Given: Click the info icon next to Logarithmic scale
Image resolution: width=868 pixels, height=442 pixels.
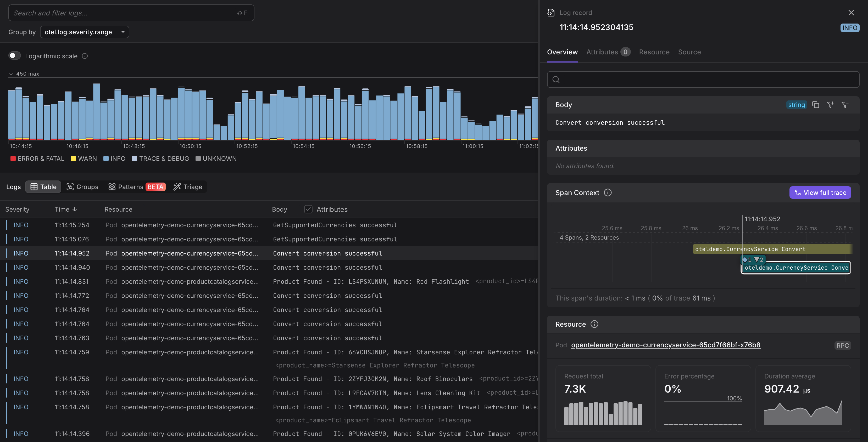Looking at the screenshot, I should (85, 56).
